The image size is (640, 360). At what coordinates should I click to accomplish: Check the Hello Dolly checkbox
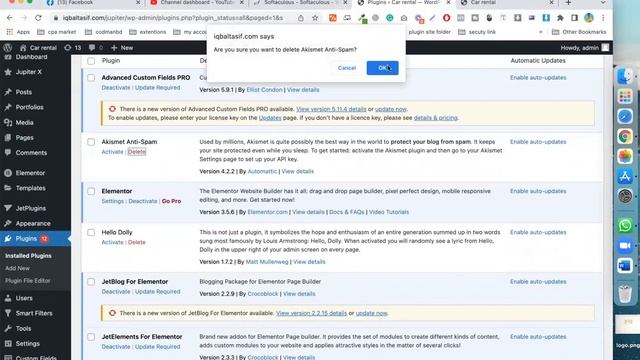pos(91,232)
